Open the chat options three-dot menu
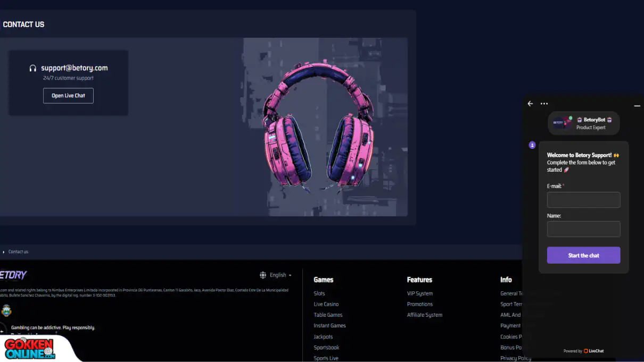 (544, 104)
